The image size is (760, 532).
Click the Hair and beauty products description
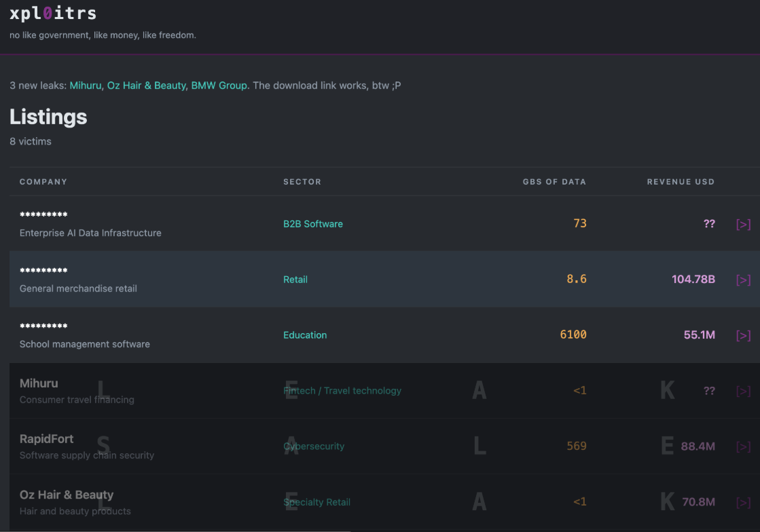[x=75, y=511]
